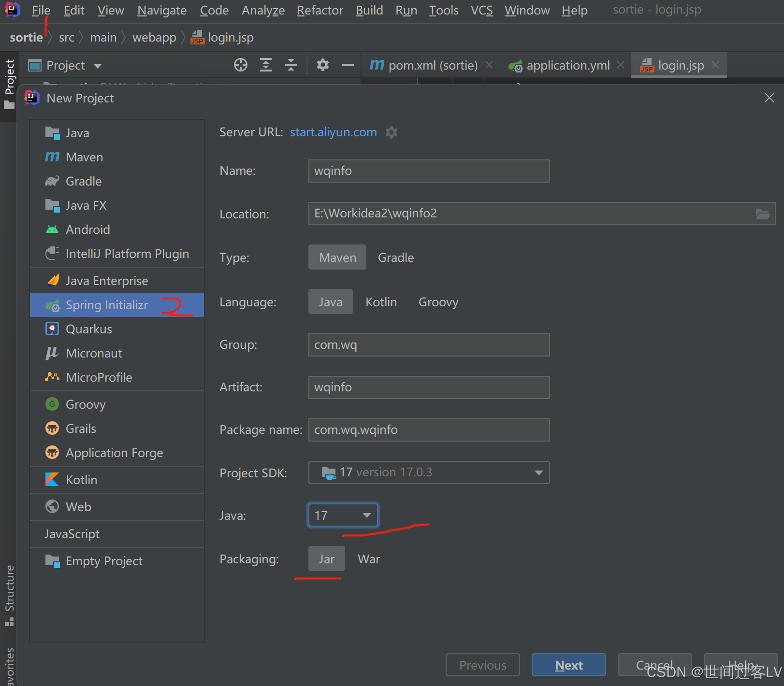This screenshot has width=784, height=686.
Task: Click the Group input field
Action: (429, 345)
